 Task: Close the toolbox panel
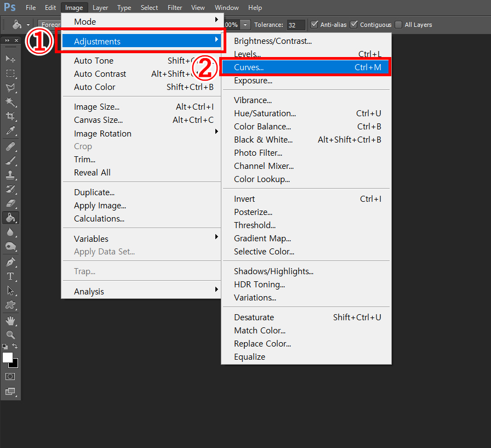point(16,41)
